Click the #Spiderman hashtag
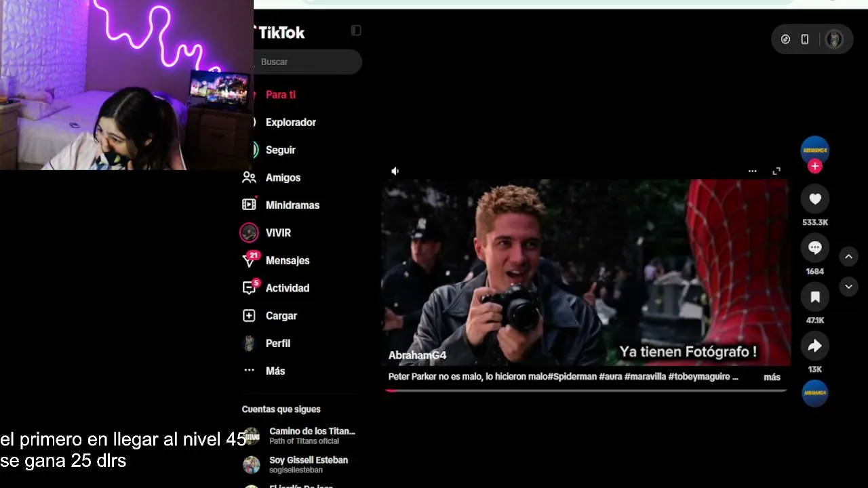 pos(573,377)
